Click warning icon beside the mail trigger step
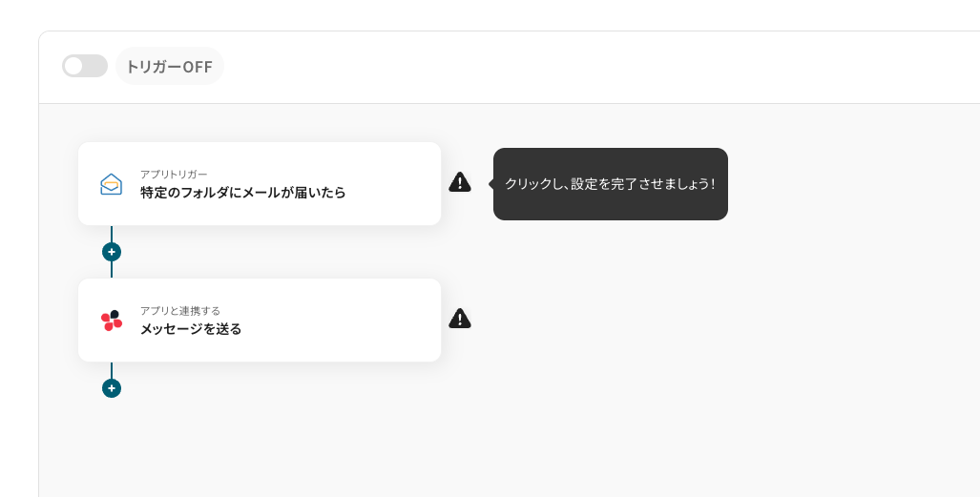The height and width of the screenshot is (497, 980). point(460,182)
